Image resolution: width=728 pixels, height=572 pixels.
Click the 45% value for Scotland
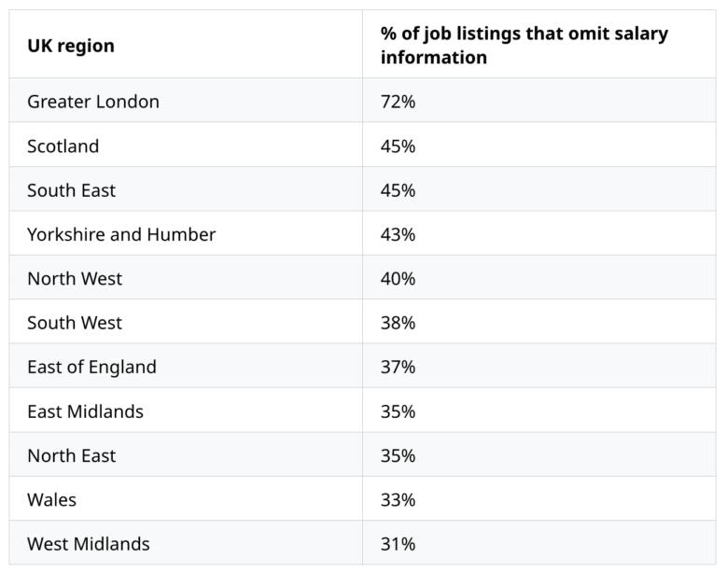point(398,146)
